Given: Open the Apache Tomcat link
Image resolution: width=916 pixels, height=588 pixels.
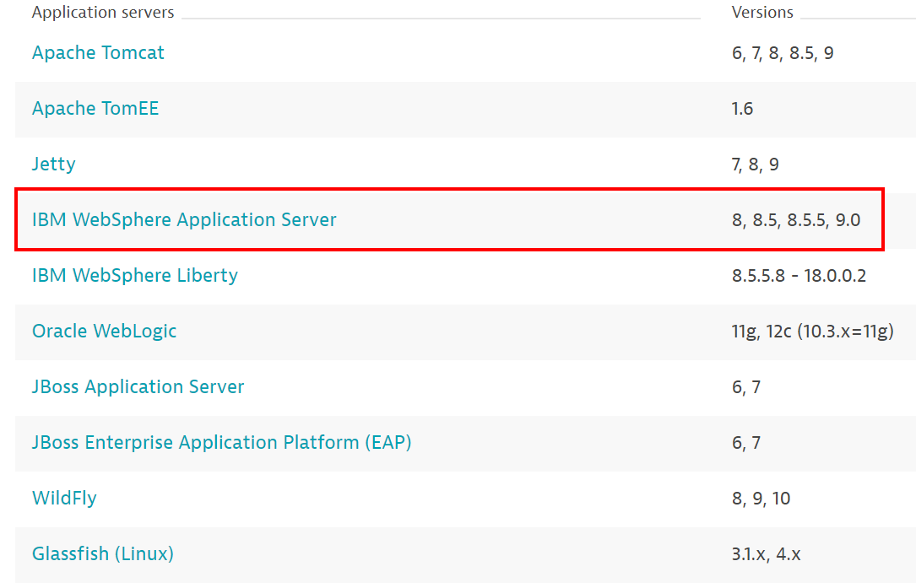Looking at the screenshot, I should click(98, 52).
